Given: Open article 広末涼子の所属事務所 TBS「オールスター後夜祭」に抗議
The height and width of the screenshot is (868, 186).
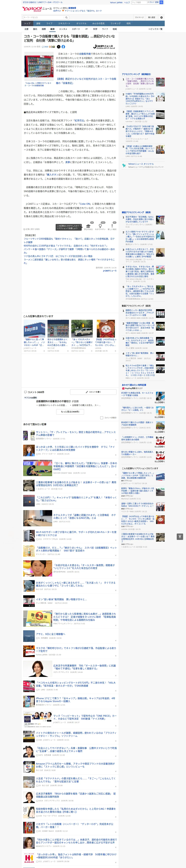Looking at the screenshot, I should coord(84,667).
